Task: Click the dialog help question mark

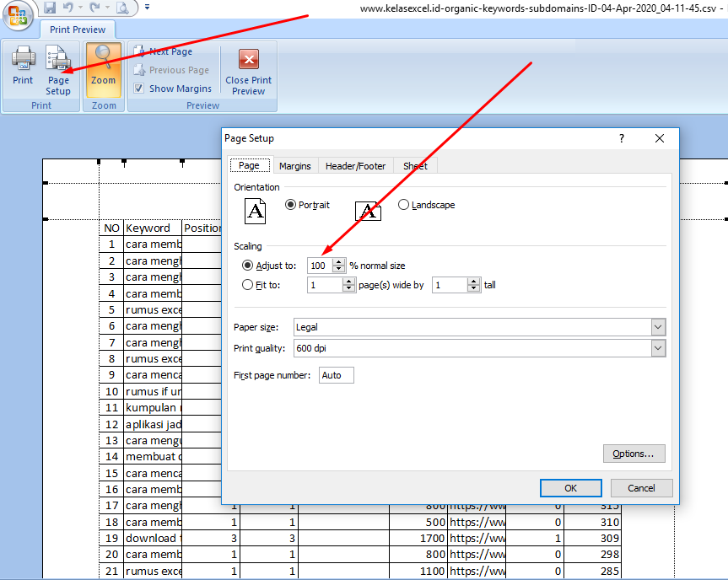Action: tap(622, 138)
